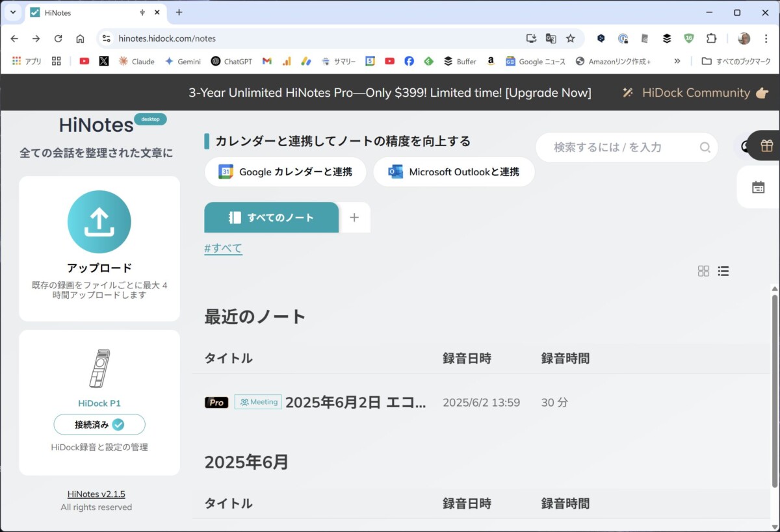The height and width of the screenshot is (532, 780).
Task: Click the Pro badge on the note
Action: pyautogui.click(x=216, y=402)
